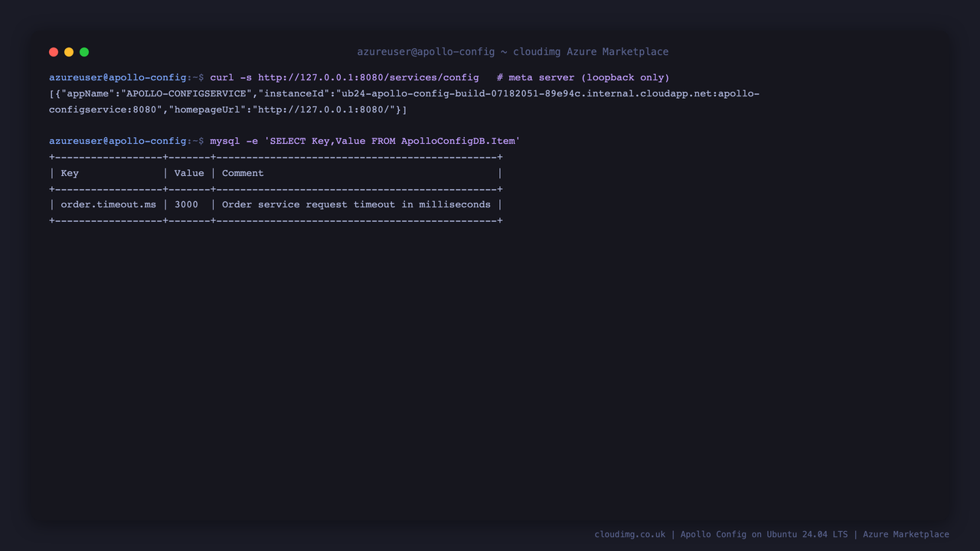Click the mysql query 'SELECT Key,Value FROM ApolloConfigDB.Item'
980x551 pixels.
click(x=392, y=141)
